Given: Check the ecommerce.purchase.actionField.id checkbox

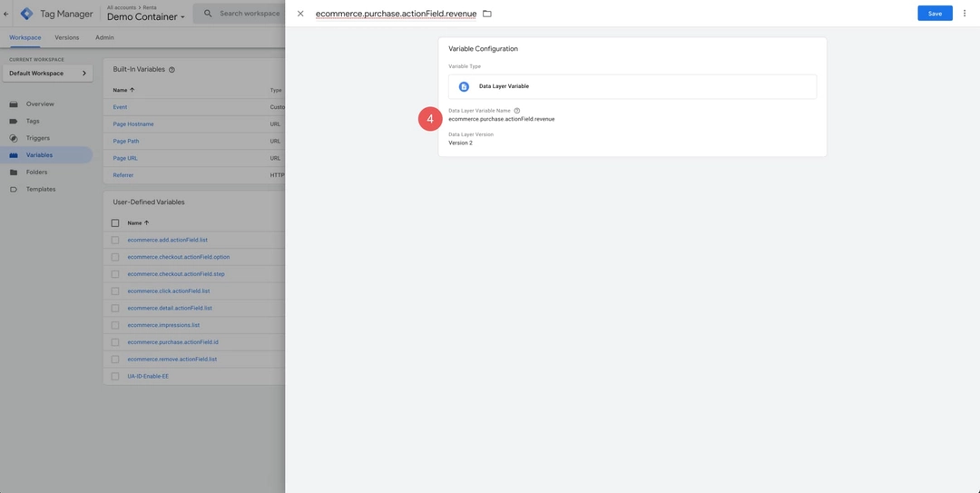Looking at the screenshot, I should tap(115, 342).
